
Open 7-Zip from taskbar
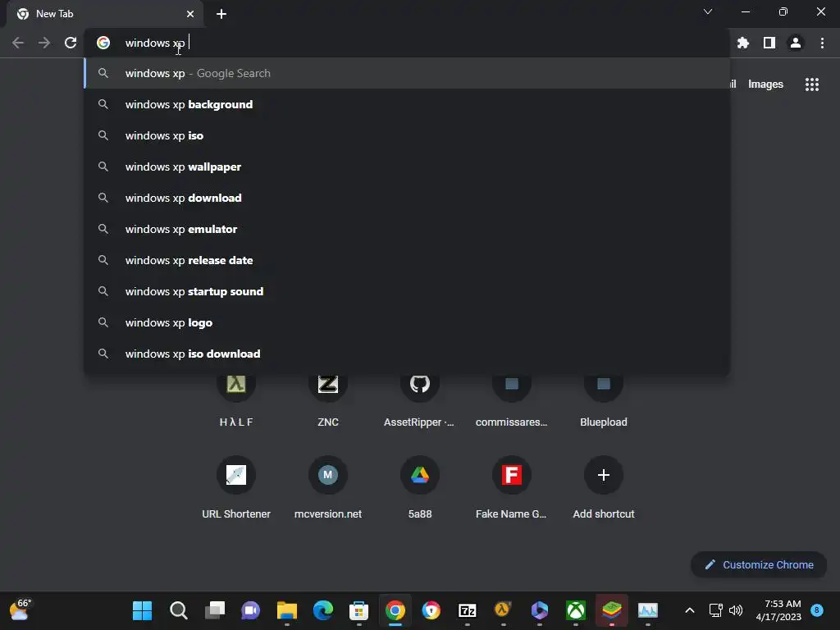click(x=467, y=610)
